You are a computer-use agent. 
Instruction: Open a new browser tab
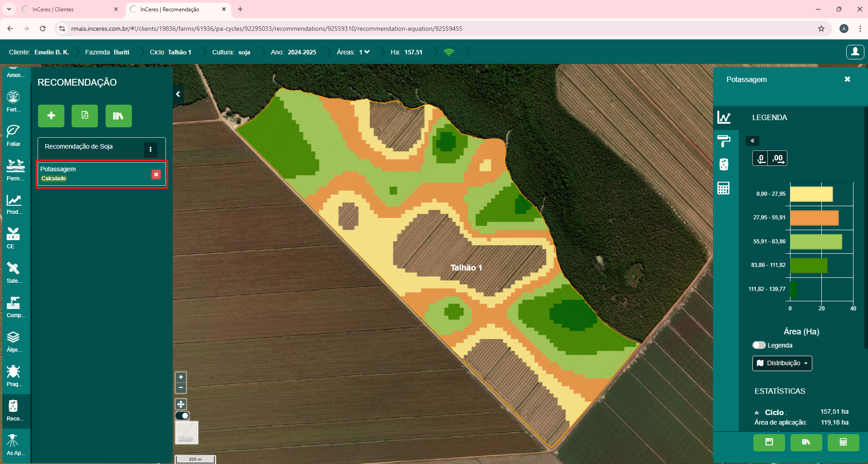pyautogui.click(x=240, y=9)
